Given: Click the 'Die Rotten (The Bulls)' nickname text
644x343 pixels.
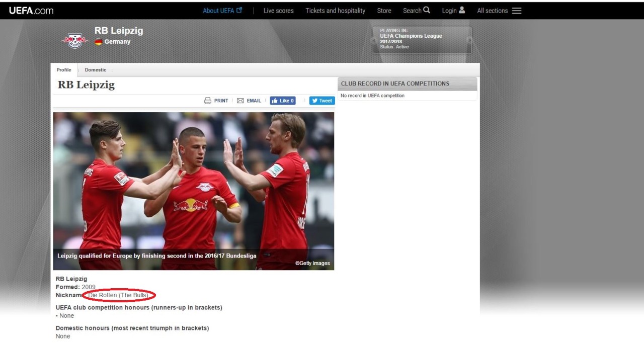Looking at the screenshot, I should pyautogui.click(x=118, y=295).
